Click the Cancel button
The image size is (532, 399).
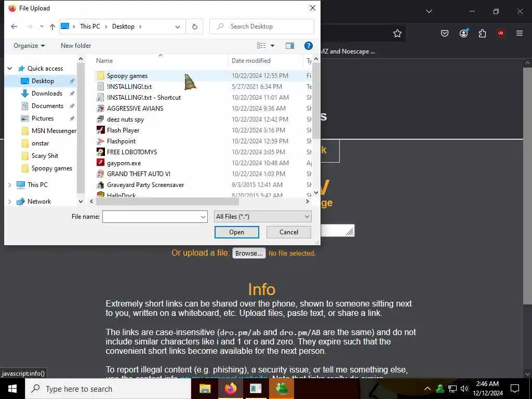[289, 232]
